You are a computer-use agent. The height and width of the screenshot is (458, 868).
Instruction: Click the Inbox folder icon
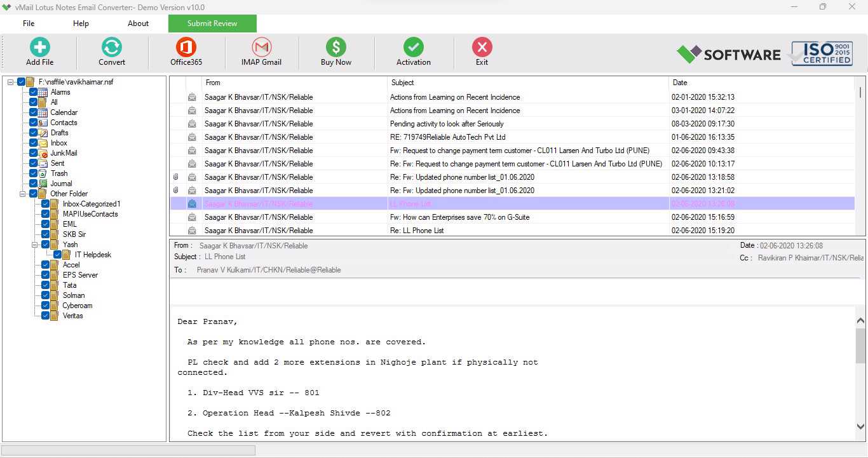(x=43, y=143)
